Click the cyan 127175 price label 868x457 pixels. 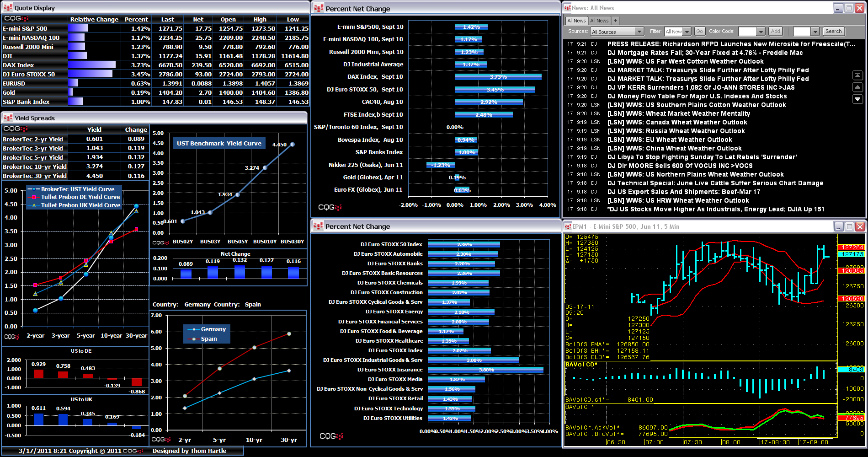851,254
